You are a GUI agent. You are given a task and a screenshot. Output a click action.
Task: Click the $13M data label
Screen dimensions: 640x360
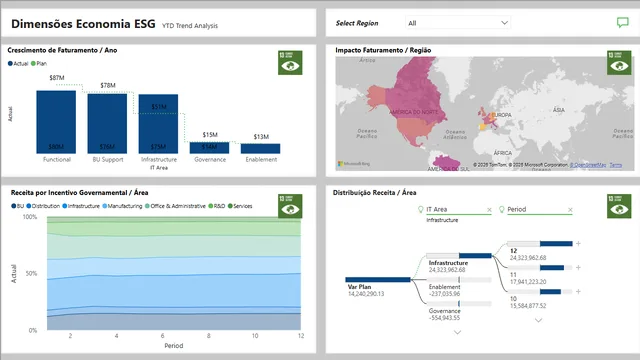tap(261, 137)
